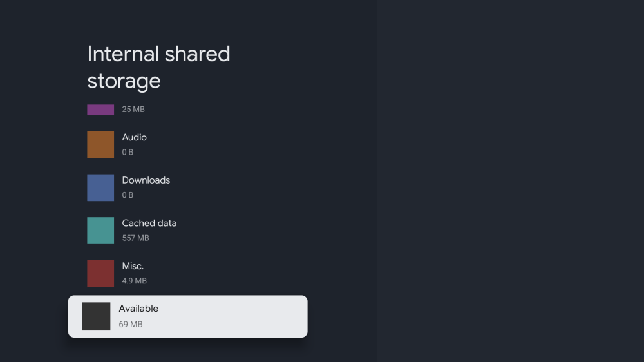Click the empty right-side panel

(x=510, y=180)
